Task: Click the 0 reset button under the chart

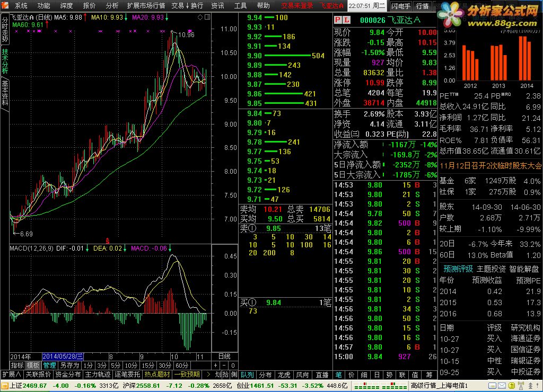Action: 233,366
